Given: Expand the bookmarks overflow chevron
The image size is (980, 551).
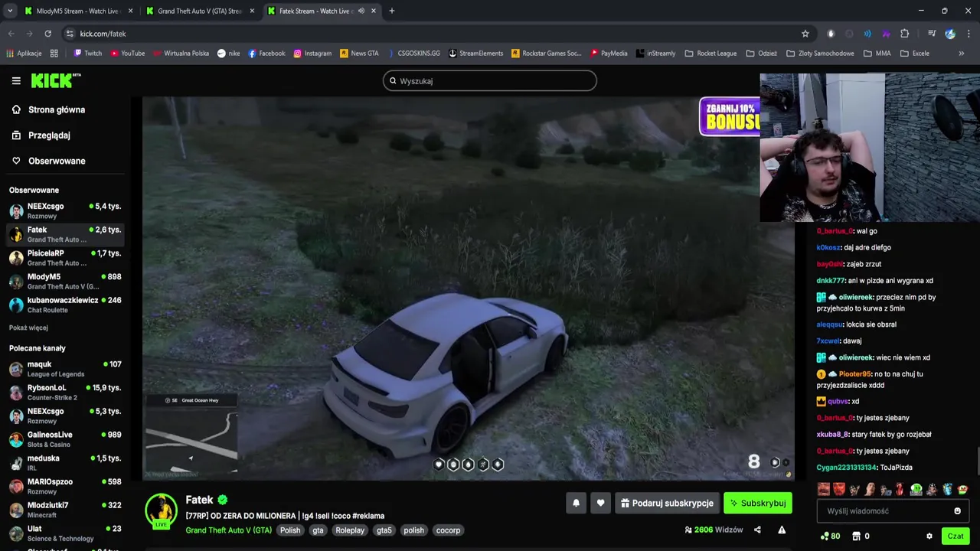Looking at the screenshot, I should [962, 54].
